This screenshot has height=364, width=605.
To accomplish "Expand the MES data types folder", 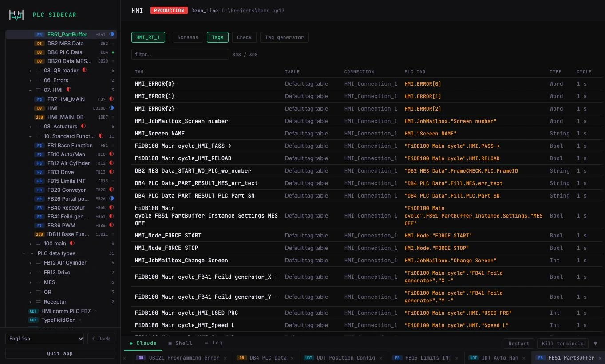I will pyautogui.click(x=30, y=282).
